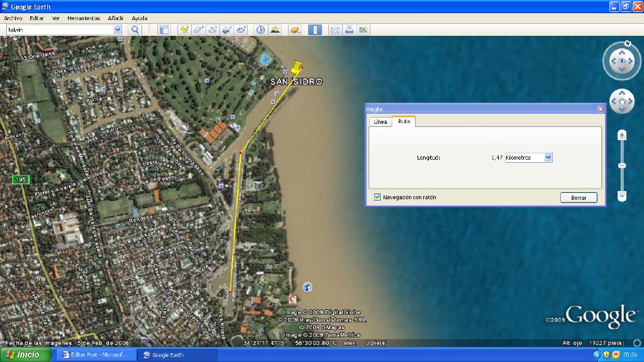Switch to the Línea tab in Regla

tap(380, 121)
